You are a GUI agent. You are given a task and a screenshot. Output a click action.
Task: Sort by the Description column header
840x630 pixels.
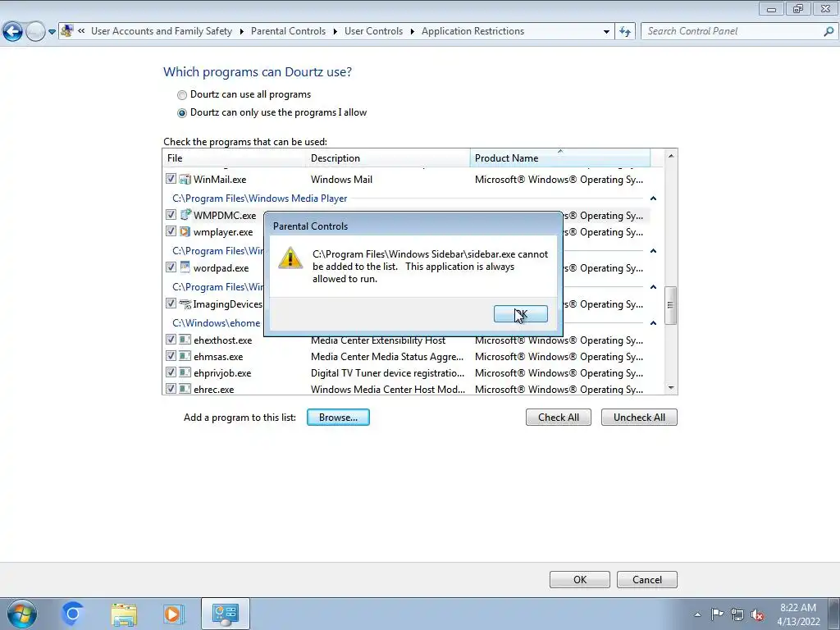(x=388, y=158)
